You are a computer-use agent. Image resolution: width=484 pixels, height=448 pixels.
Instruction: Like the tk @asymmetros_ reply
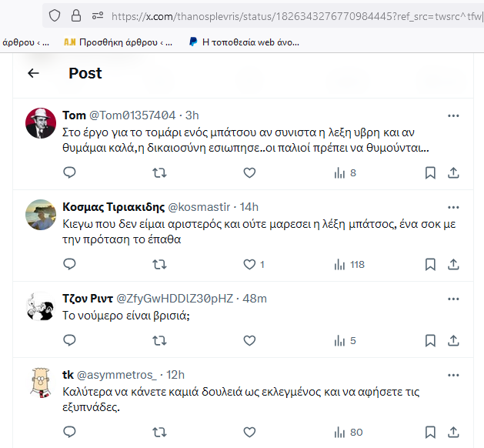(x=249, y=433)
